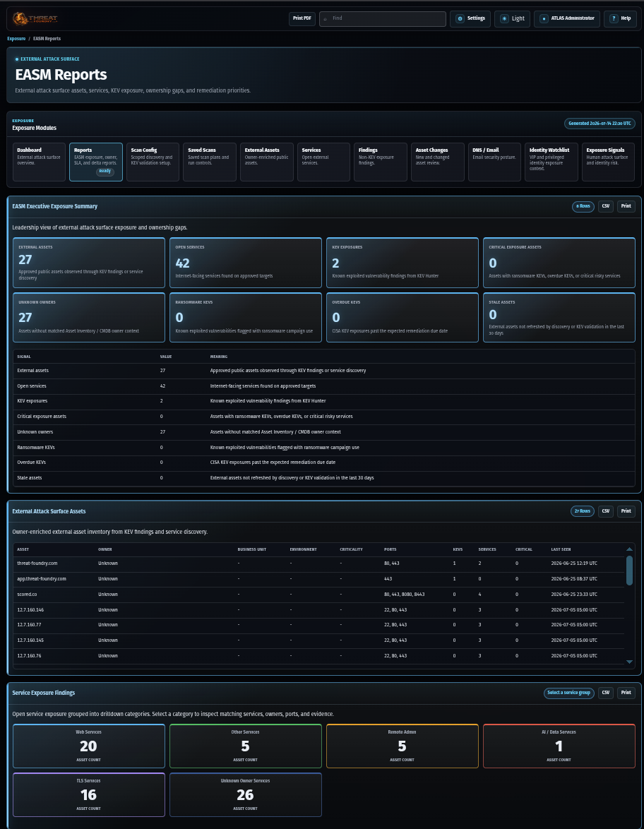644x829 pixels.
Task: Select the Open Services 42 card
Action: [245, 263]
